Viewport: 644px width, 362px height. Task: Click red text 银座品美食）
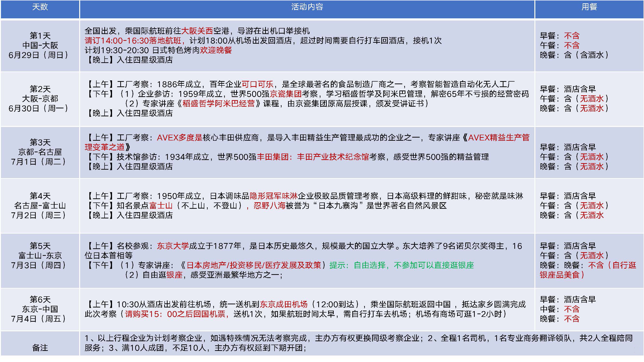[x=562, y=275]
